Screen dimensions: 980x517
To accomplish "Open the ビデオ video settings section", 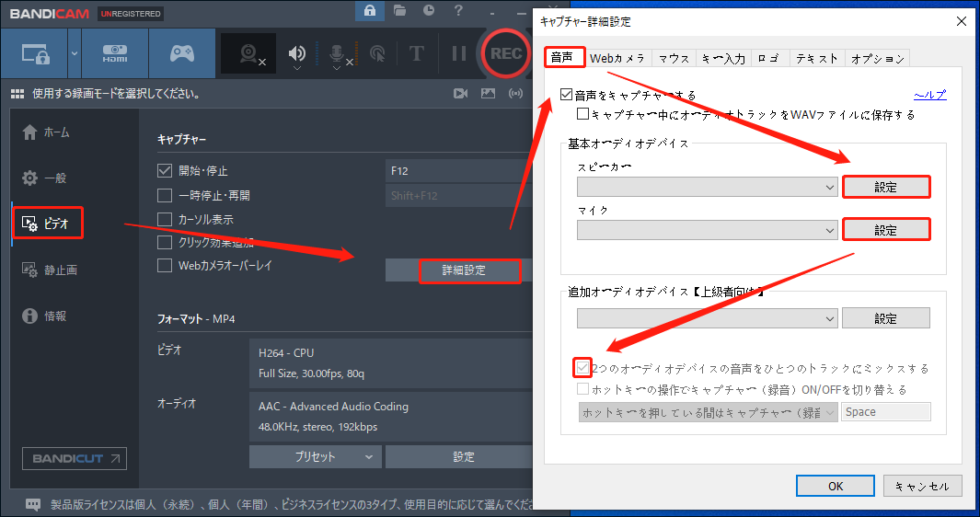I will tap(48, 224).
